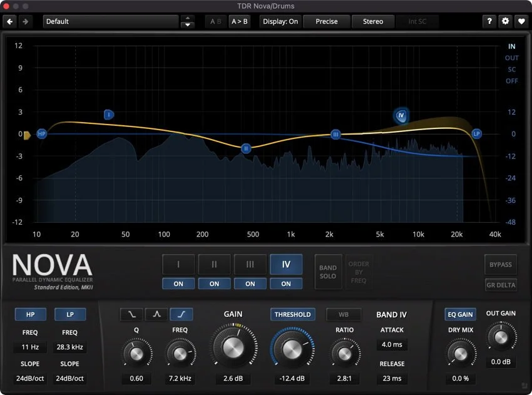532x395 pixels.
Task: Toggle the LP filter button
Action: pos(70,314)
